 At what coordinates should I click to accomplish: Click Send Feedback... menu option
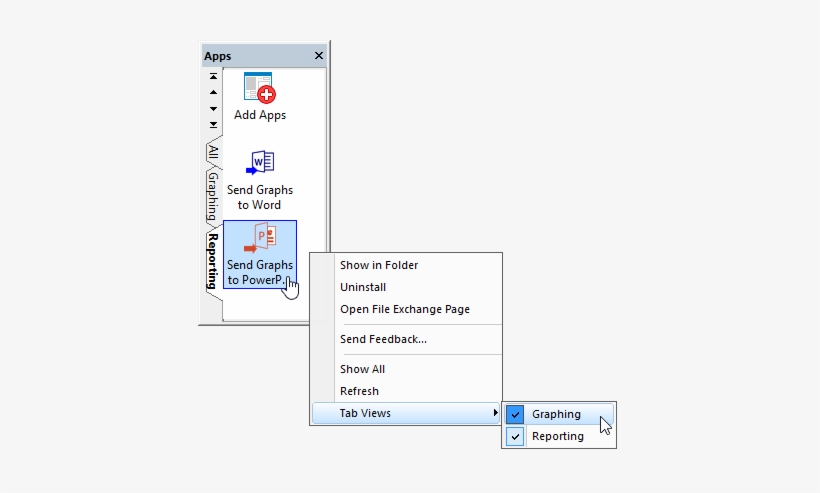pyautogui.click(x=383, y=339)
